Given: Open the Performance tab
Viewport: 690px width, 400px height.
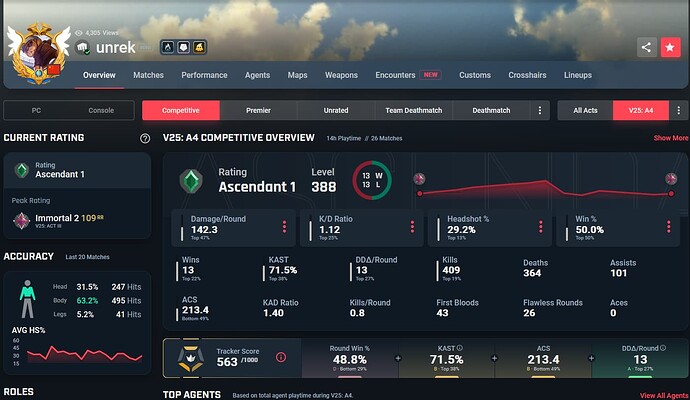Looking at the screenshot, I should coord(204,75).
